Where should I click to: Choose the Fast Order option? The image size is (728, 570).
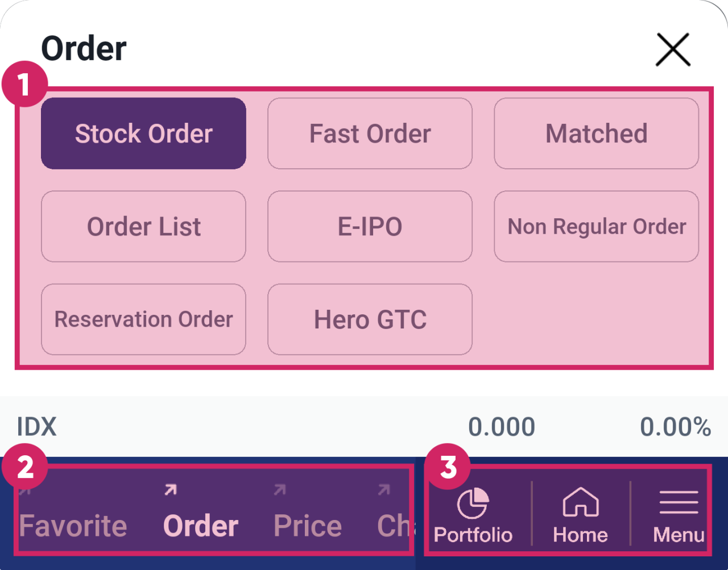(370, 134)
